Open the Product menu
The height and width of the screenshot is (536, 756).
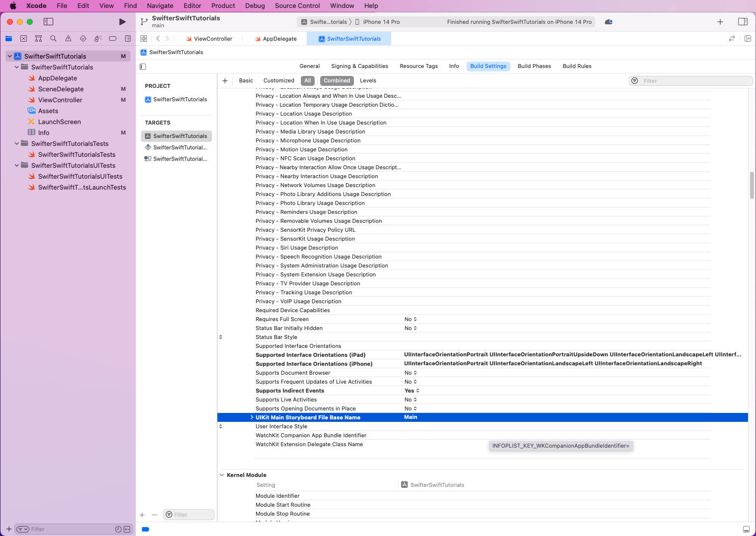(223, 6)
